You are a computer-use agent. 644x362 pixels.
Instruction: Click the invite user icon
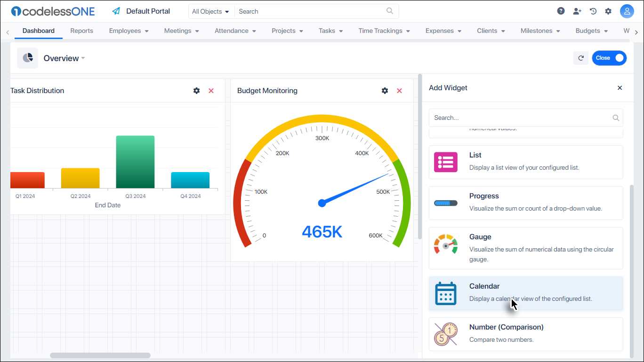pos(577,10)
